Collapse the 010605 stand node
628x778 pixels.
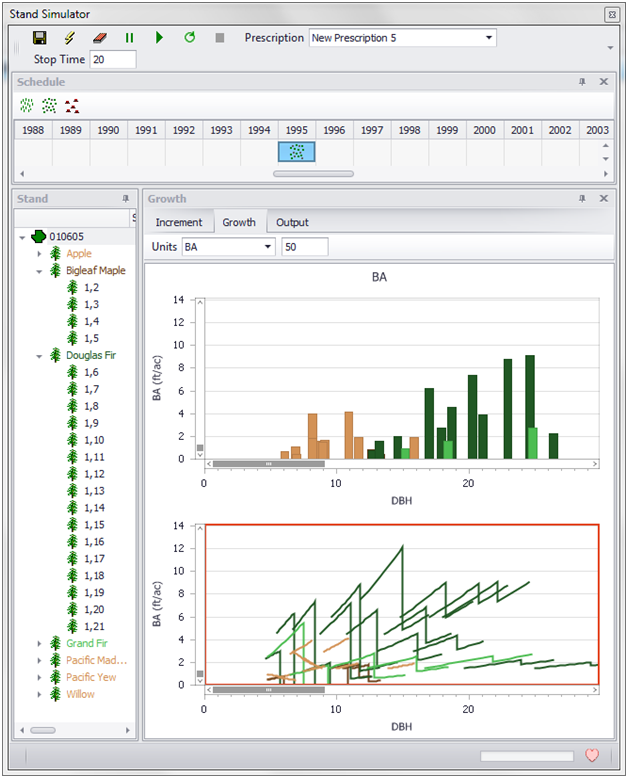click(22, 238)
